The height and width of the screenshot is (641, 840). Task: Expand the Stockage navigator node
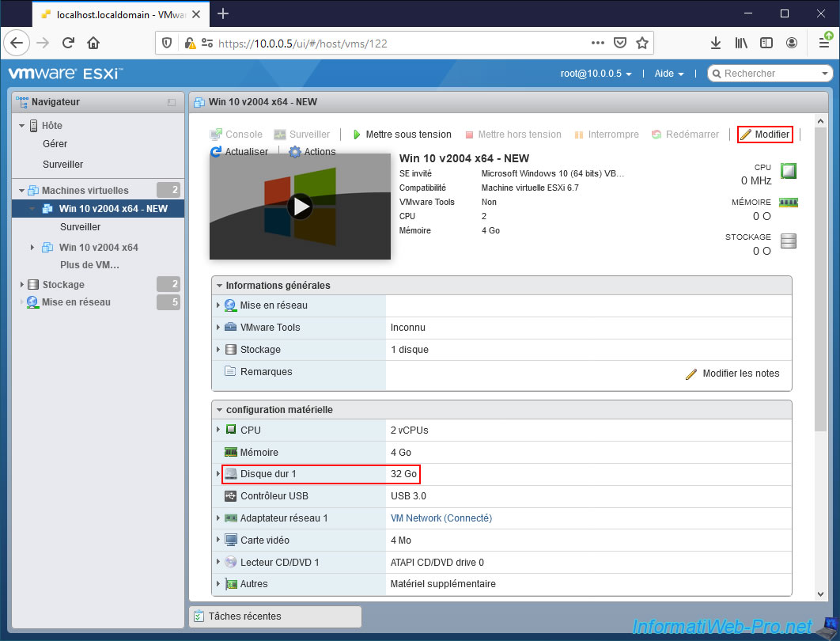tap(21, 284)
